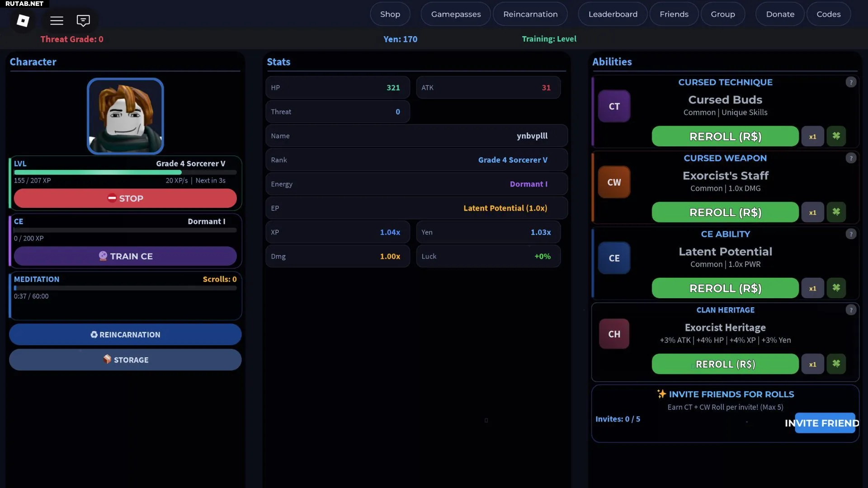
Task: Open the Roblox logo menu
Action: click(23, 20)
